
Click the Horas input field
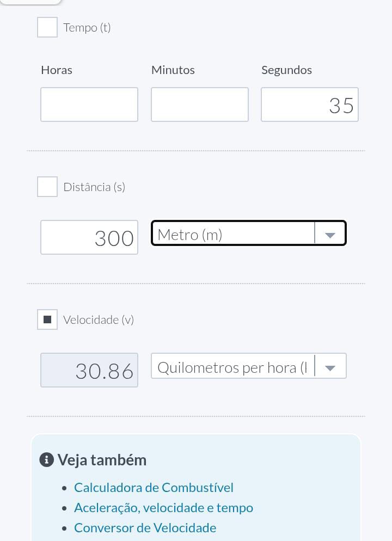click(89, 104)
